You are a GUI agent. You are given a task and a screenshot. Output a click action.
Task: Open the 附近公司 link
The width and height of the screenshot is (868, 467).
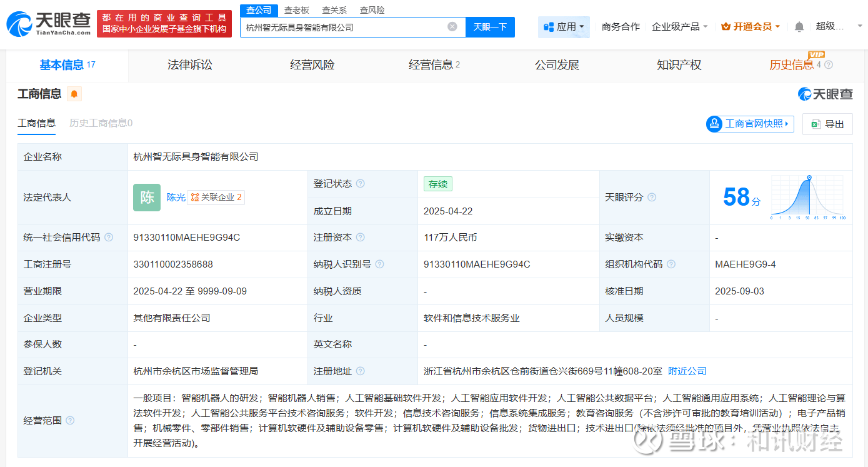[687, 371]
